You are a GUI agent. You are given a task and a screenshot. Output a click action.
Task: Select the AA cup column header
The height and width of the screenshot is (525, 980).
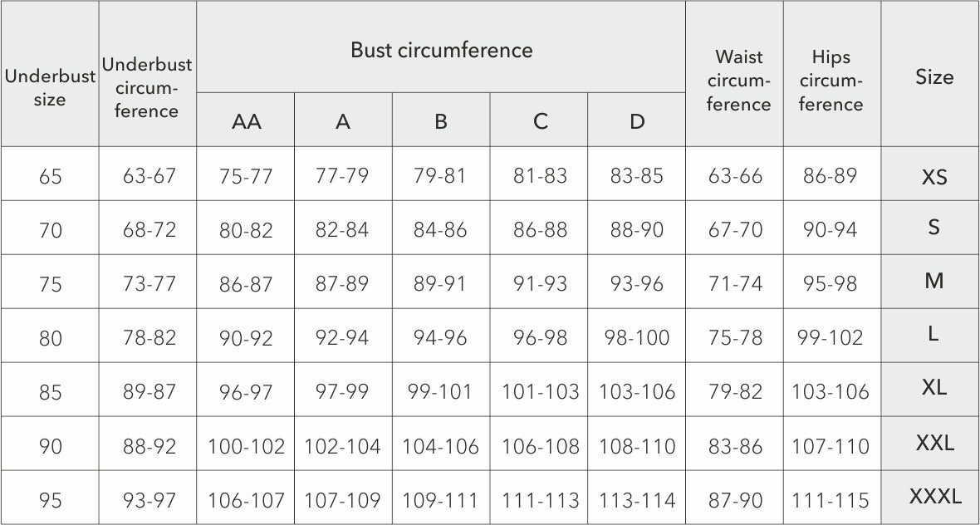pyautogui.click(x=246, y=121)
